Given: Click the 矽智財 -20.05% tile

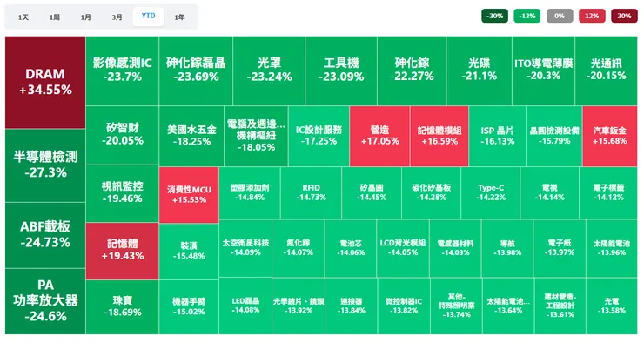Looking at the screenshot, I should pyautogui.click(x=123, y=135).
